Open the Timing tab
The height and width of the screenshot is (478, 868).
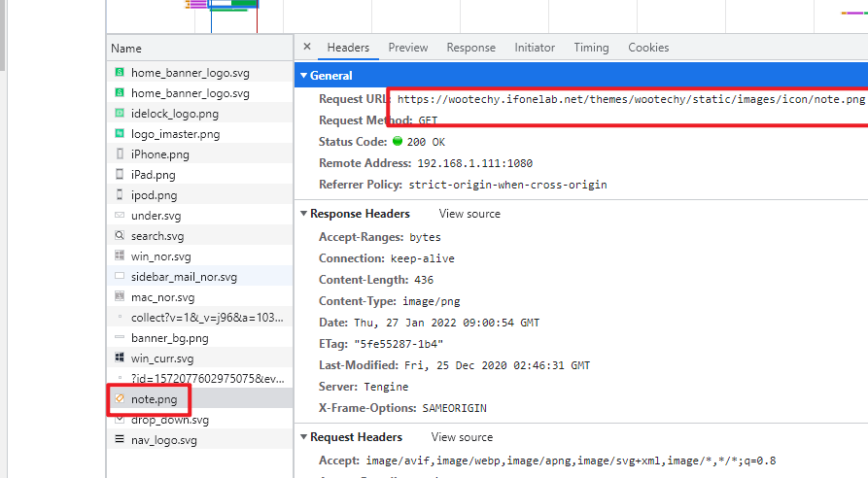pos(591,48)
